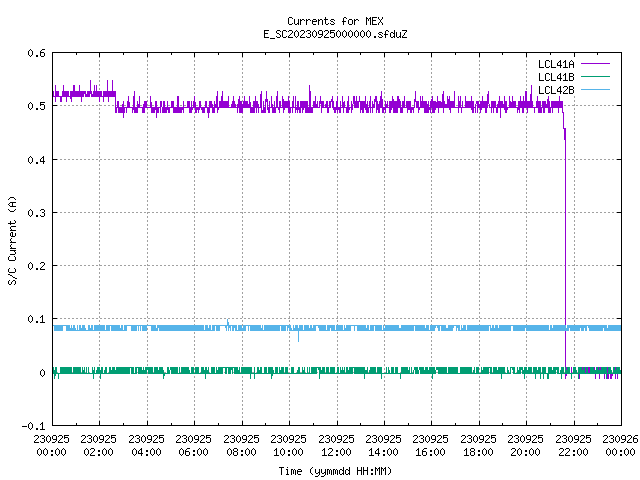The image size is (640, 480).
Task: Click the '230925 02:00' x-axis tick label
Action: click(x=98, y=446)
